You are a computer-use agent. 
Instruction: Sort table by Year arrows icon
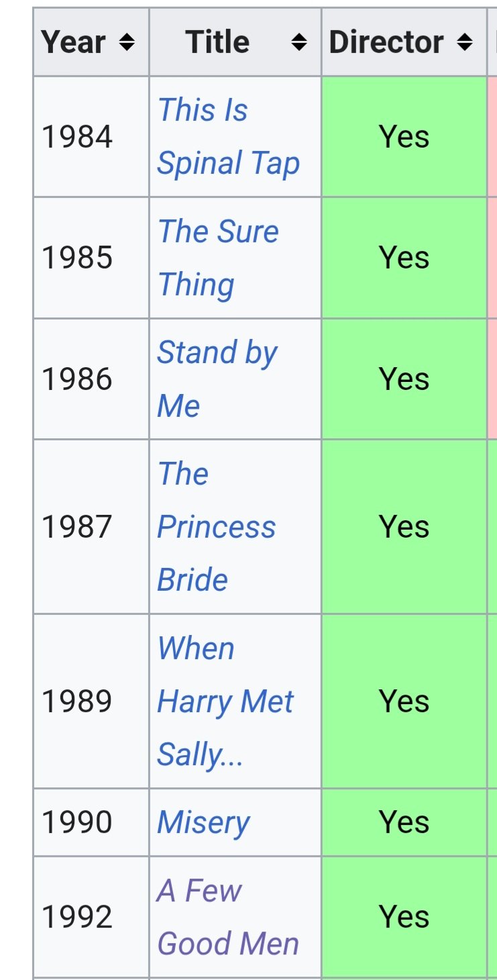[x=127, y=43]
